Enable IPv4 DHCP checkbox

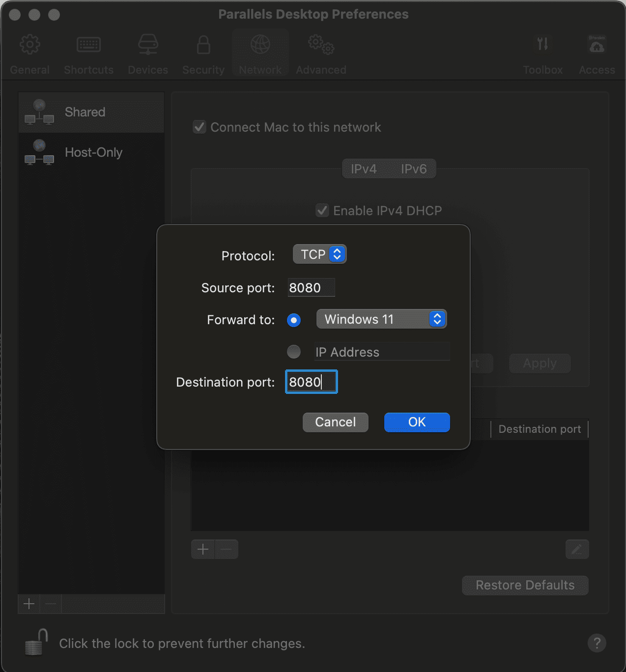pos(322,210)
